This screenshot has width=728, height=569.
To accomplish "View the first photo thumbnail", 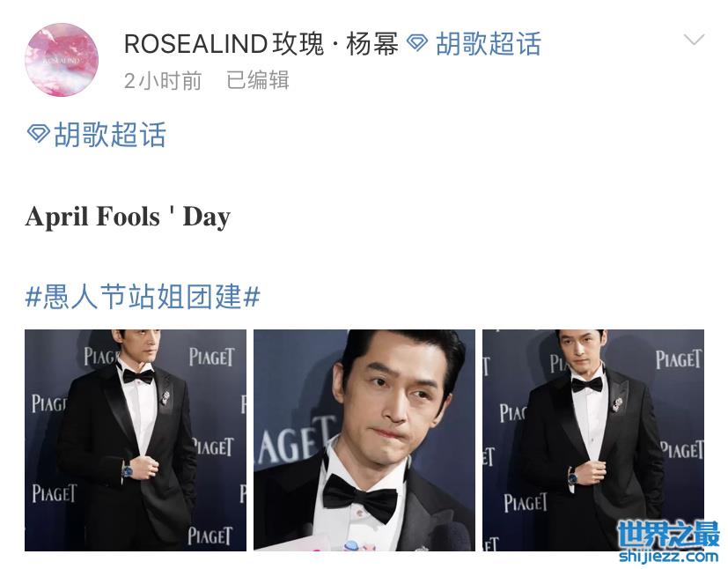I will (x=136, y=440).
